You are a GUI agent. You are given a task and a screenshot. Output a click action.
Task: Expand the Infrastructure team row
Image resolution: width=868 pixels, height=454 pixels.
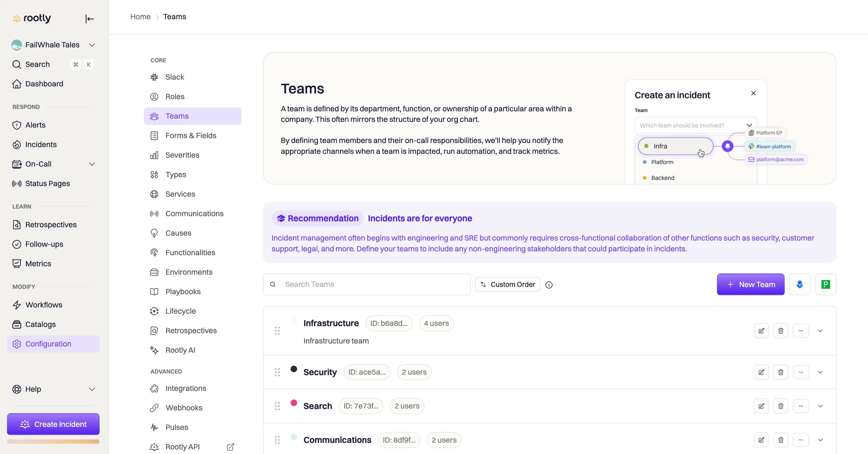(x=820, y=330)
